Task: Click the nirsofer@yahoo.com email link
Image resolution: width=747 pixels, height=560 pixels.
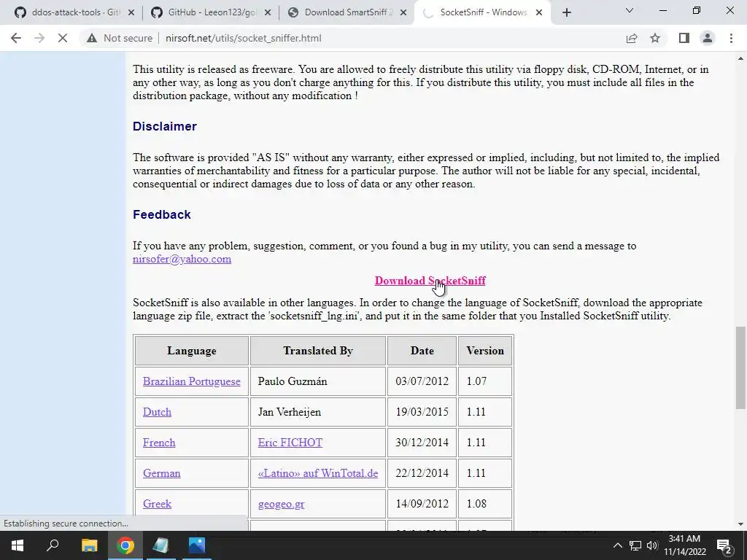Action: click(182, 259)
